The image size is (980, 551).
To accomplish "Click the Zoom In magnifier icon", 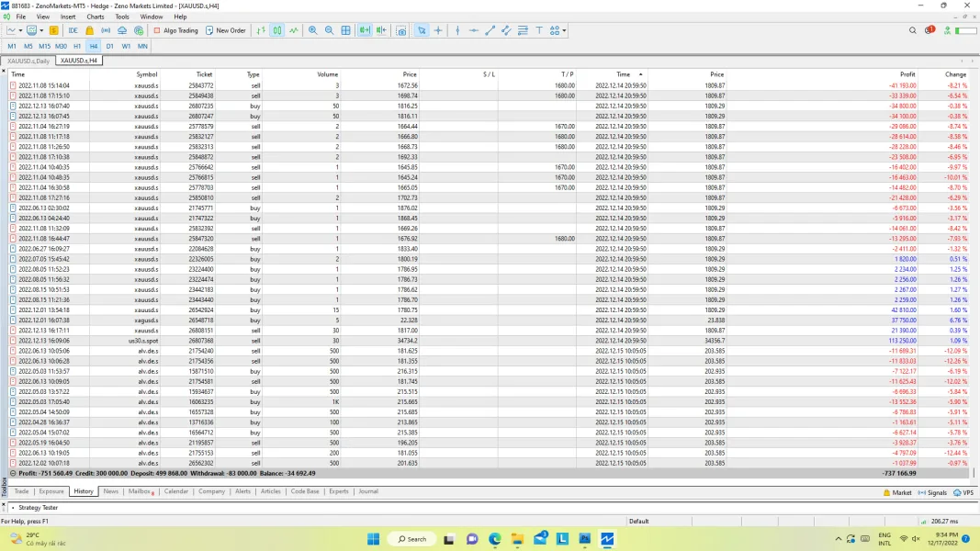I will click(312, 30).
